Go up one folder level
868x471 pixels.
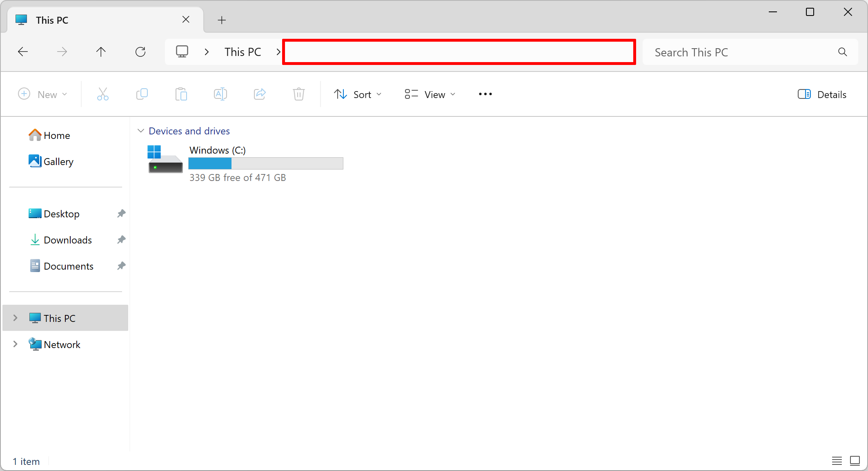[101, 52]
